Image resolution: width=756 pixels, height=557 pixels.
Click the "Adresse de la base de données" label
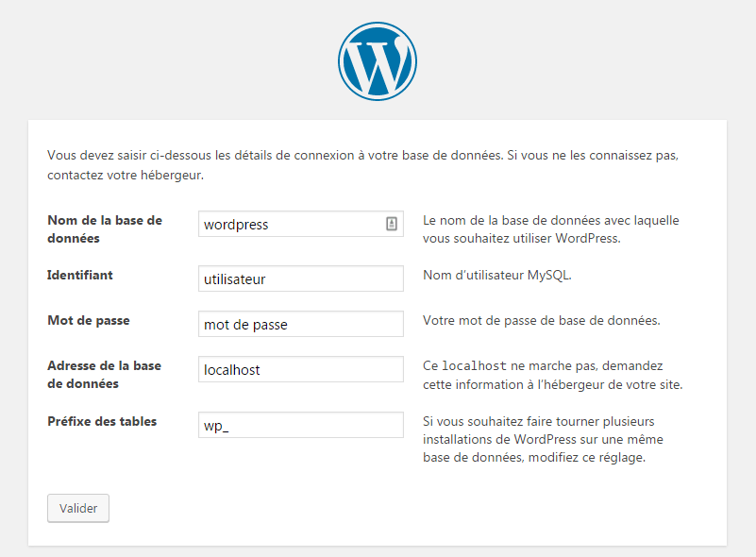tap(104, 375)
